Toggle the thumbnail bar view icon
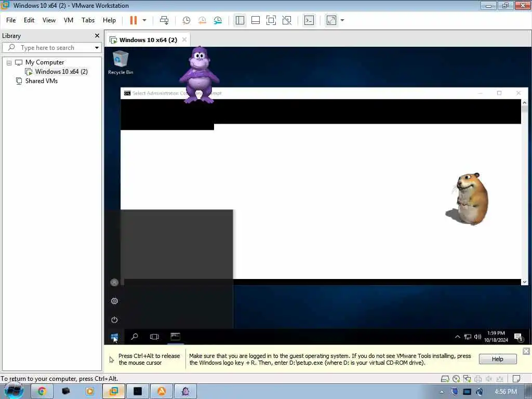 point(256,20)
